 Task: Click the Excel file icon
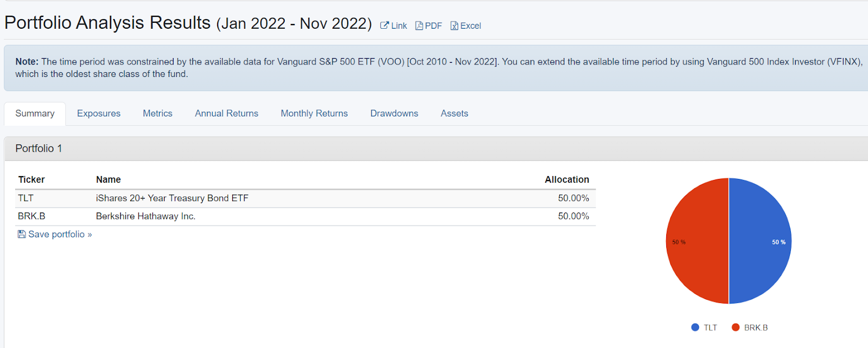tap(454, 25)
